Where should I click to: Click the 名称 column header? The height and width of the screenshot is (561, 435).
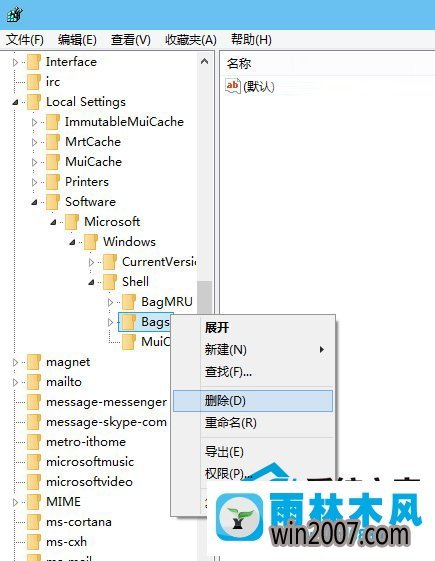(x=239, y=63)
